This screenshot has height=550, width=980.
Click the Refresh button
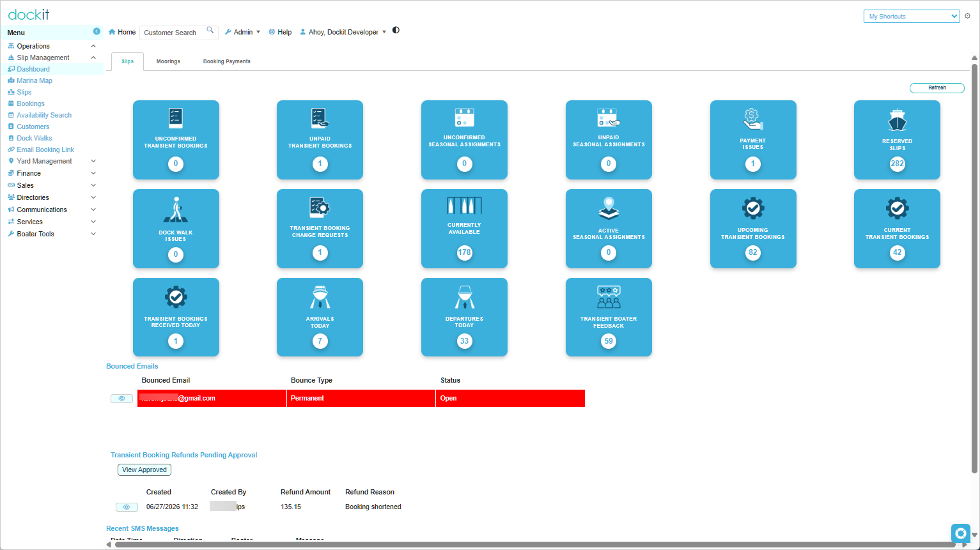pyautogui.click(x=937, y=88)
